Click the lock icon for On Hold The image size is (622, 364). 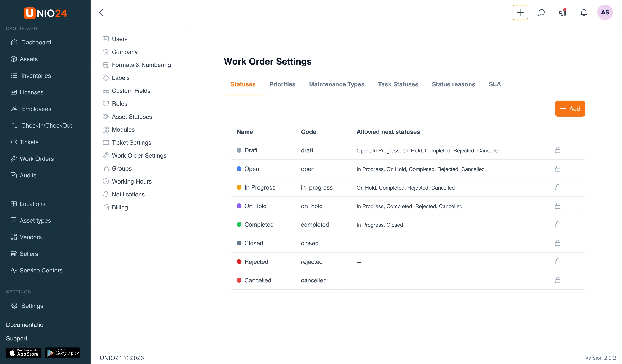[558, 206]
